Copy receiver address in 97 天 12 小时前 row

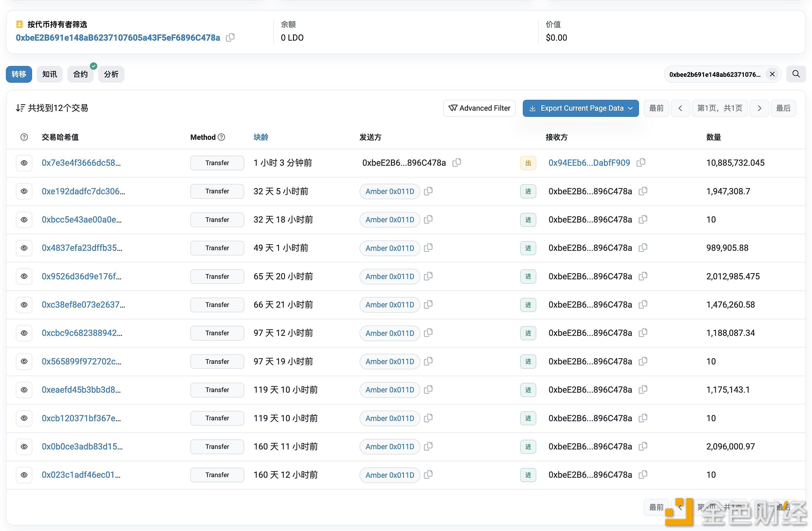643,332
